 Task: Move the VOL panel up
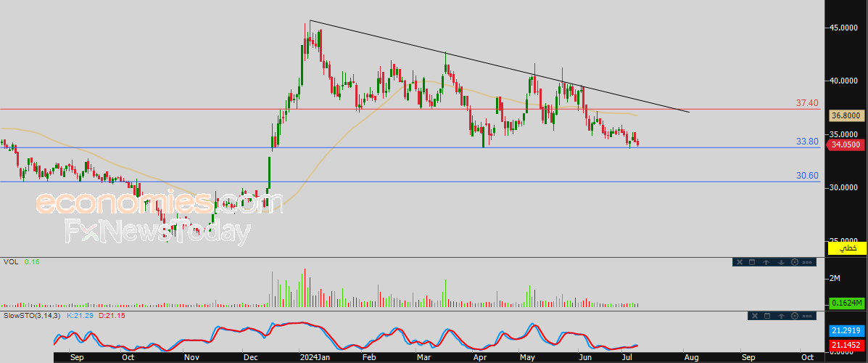(766, 262)
